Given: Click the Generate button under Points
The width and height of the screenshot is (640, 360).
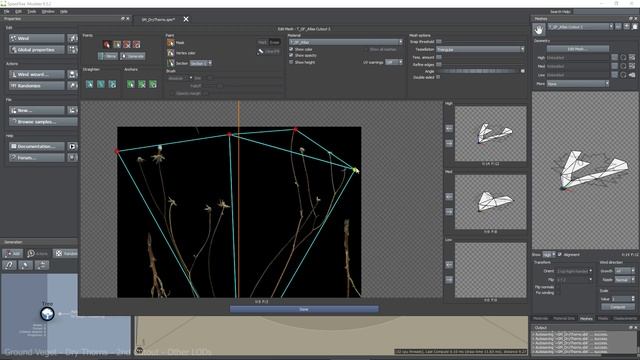Looking at the screenshot, I should (x=133, y=56).
